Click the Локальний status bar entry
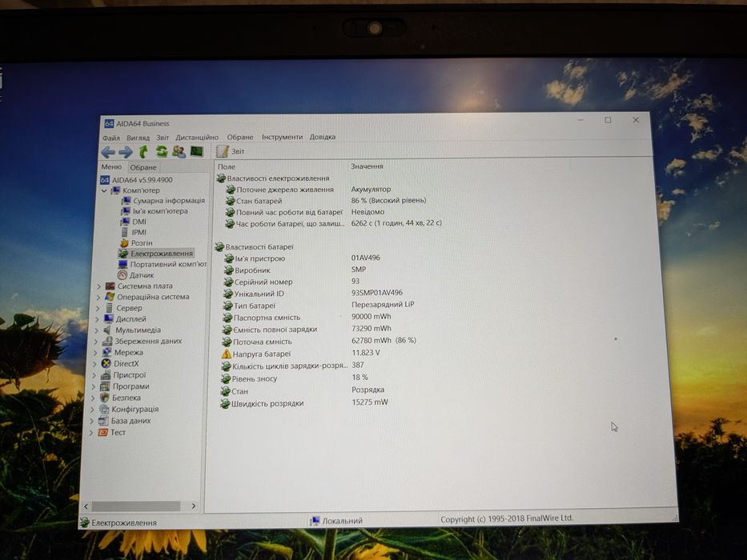The height and width of the screenshot is (560, 747). (x=337, y=521)
